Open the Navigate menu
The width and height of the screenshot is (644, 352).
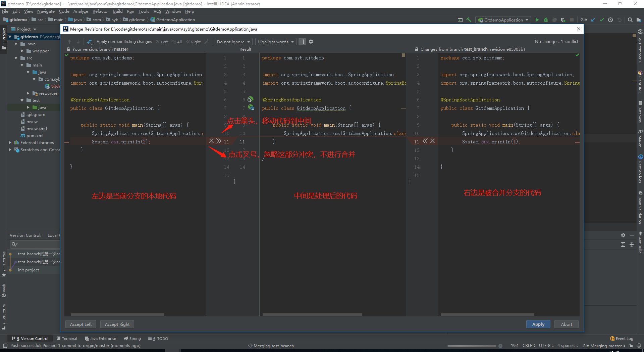[46, 11]
